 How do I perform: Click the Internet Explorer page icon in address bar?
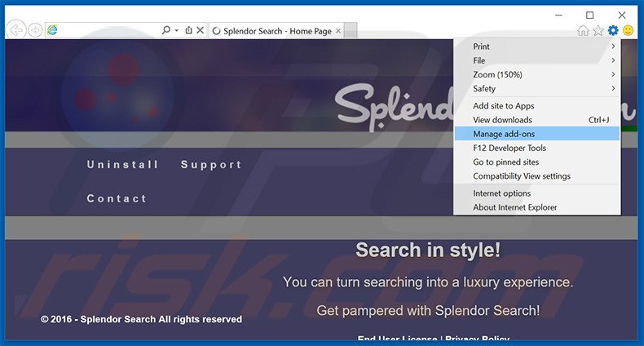pos(52,30)
